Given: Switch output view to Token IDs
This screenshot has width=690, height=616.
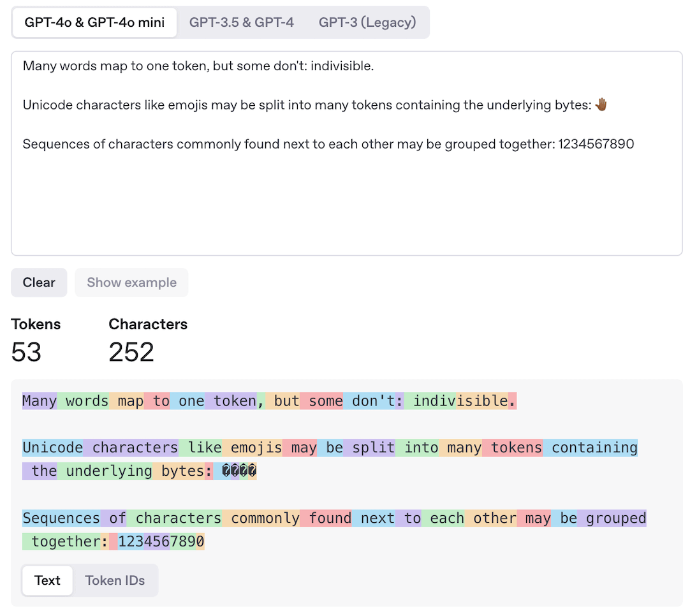Looking at the screenshot, I should (x=115, y=580).
